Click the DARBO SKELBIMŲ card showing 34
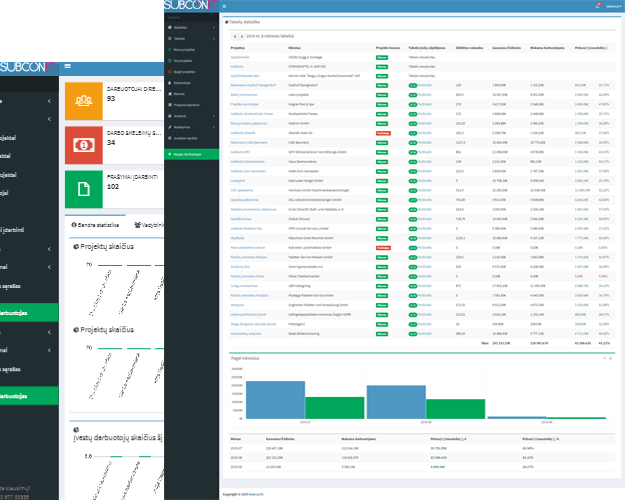 [x=114, y=145]
